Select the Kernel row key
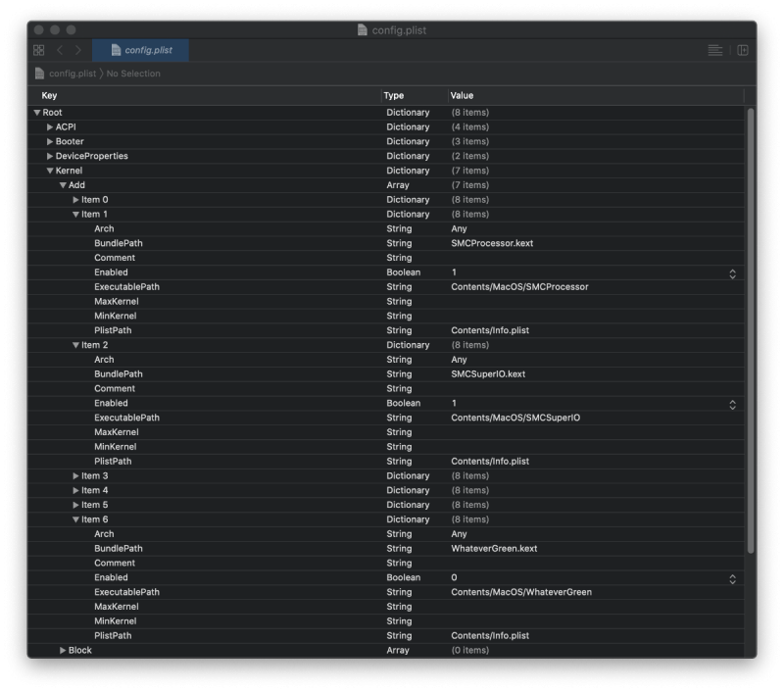Viewport: 784px width, 692px height. point(69,171)
